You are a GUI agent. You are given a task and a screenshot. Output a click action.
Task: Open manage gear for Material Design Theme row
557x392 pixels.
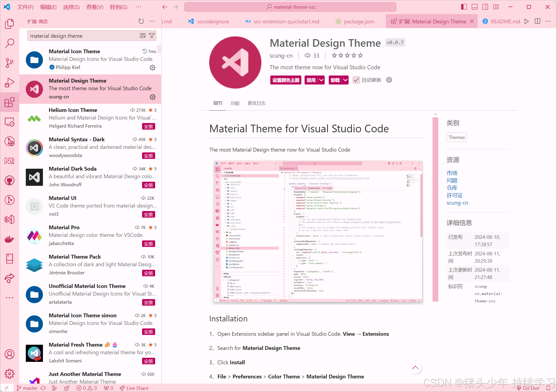point(153,97)
